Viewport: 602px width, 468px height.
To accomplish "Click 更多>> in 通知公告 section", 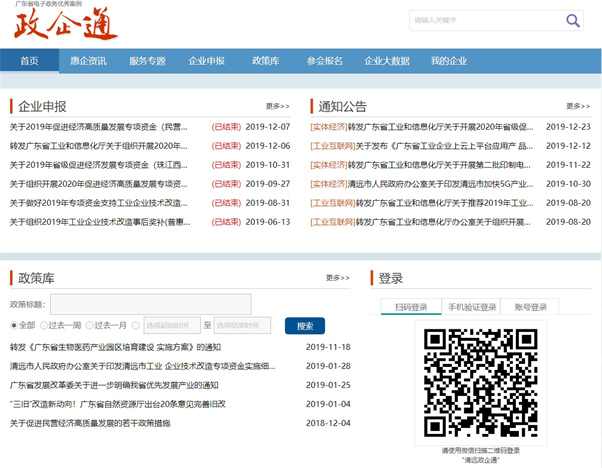I will [578, 106].
